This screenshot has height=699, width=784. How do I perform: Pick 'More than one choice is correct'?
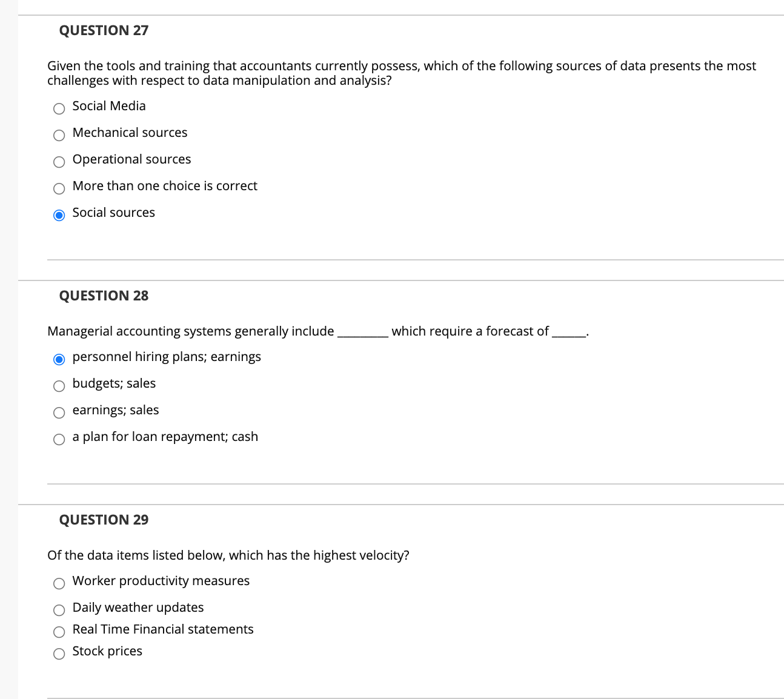pos(59,188)
